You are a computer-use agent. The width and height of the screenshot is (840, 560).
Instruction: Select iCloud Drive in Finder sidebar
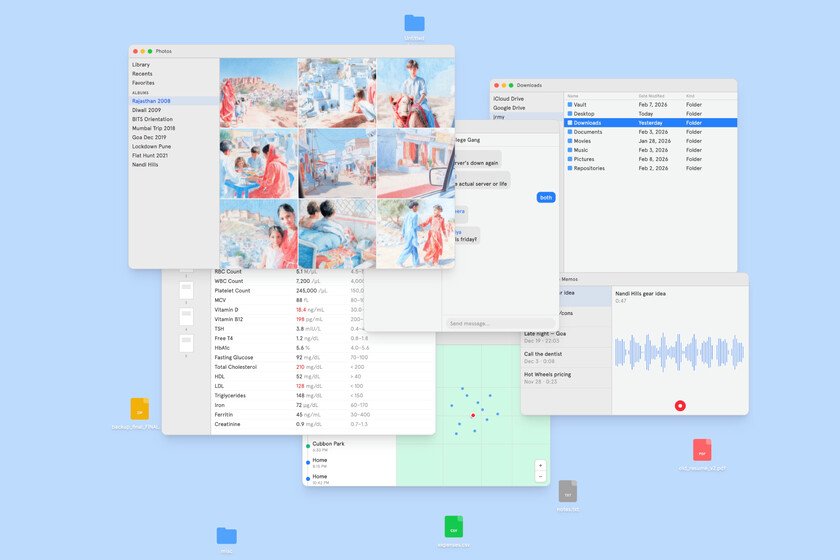click(510, 99)
